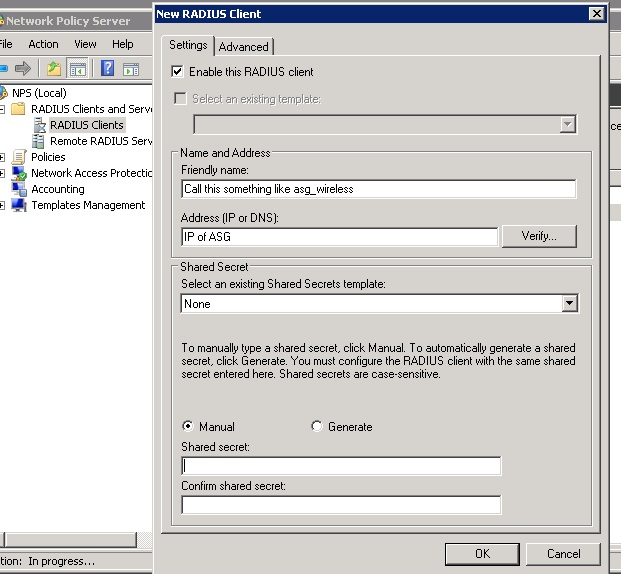Select Remote RADIUS Server Groups item

pyautogui.click(x=101, y=141)
